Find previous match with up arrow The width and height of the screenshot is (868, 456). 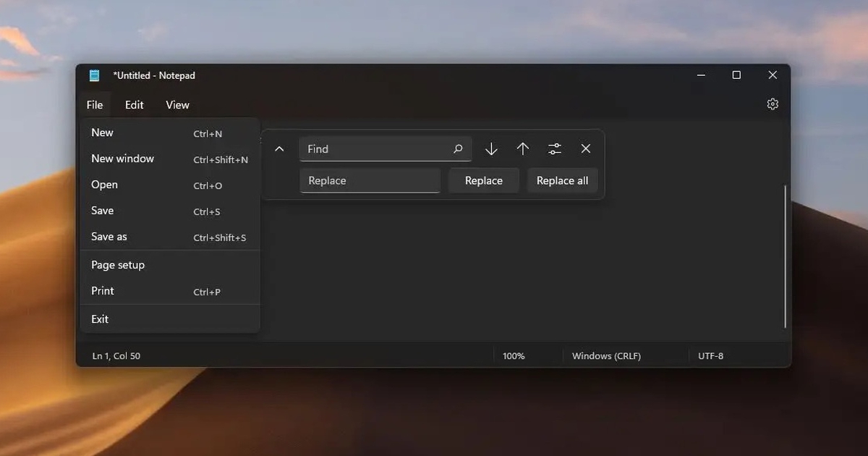tap(523, 149)
